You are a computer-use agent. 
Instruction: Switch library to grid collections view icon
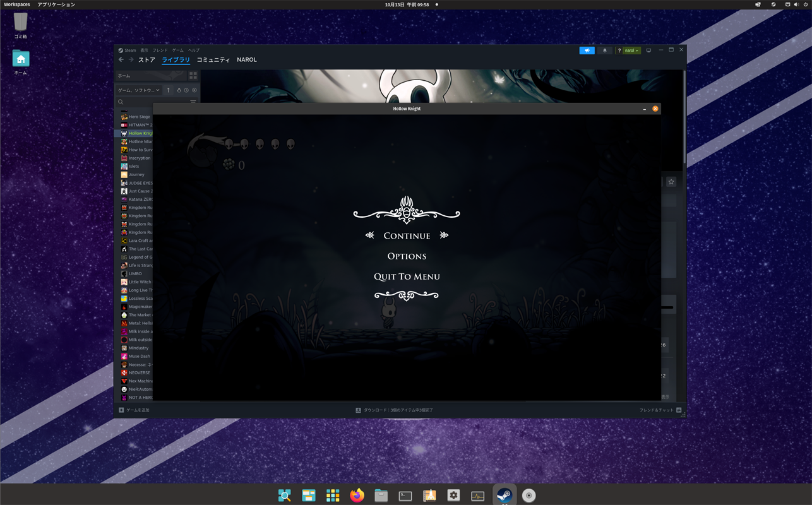click(x=193, y=76)
